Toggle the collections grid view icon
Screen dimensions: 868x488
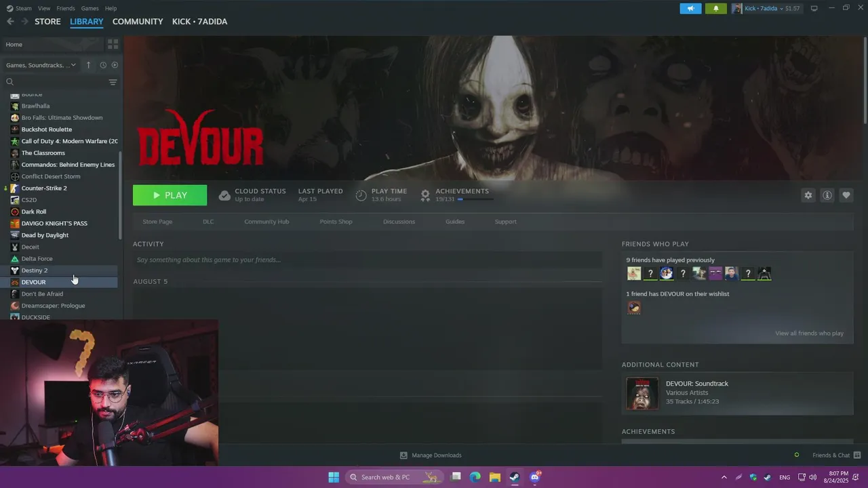click(x=113, y=44)
